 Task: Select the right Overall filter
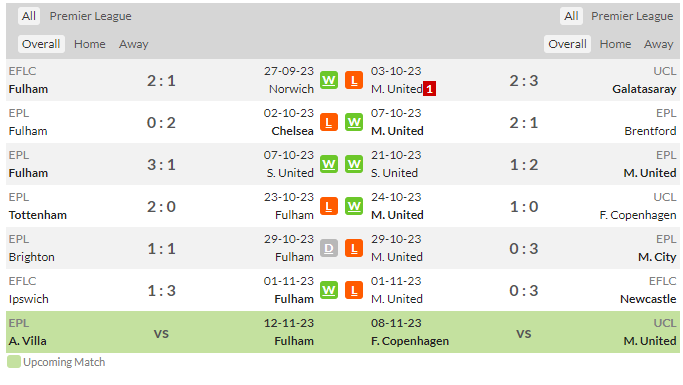point(567,44)
